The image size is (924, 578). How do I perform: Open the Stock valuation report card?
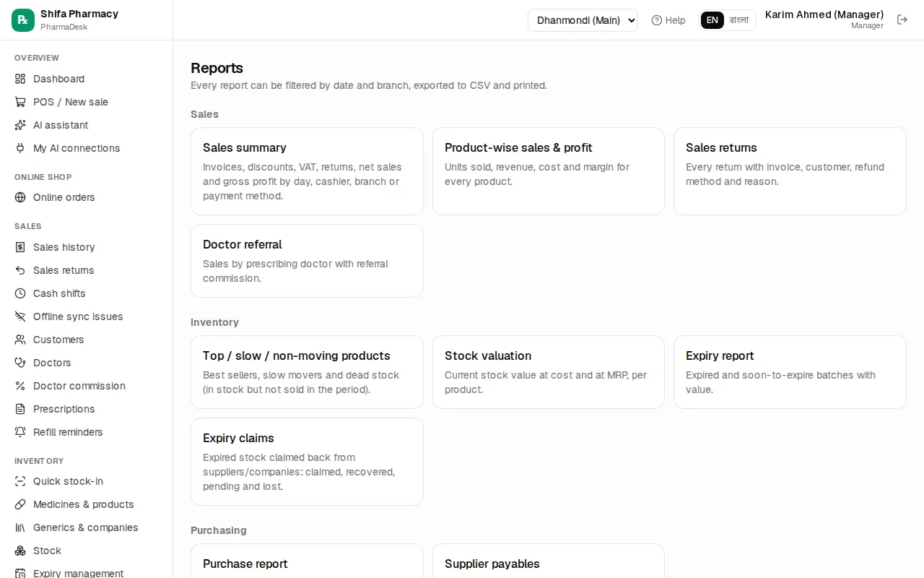coord(549,372)
